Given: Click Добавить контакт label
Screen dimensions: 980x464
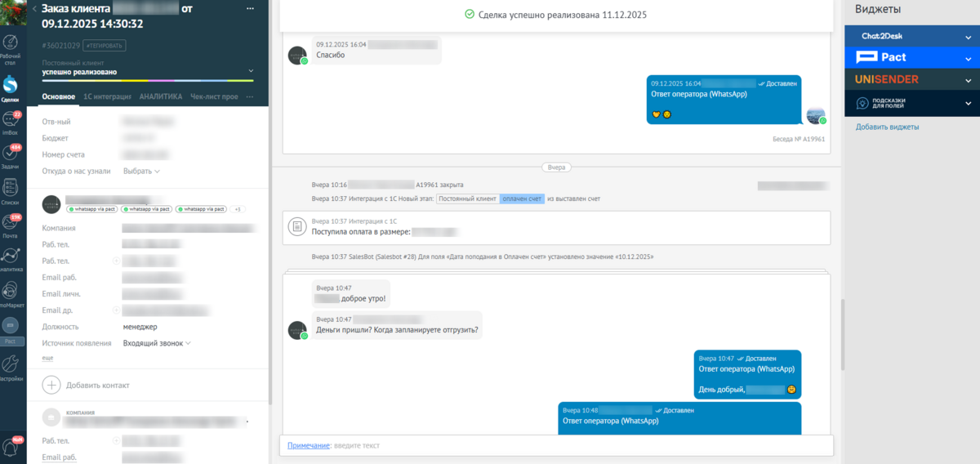Looking at the screenshot, I should [97, 385].
